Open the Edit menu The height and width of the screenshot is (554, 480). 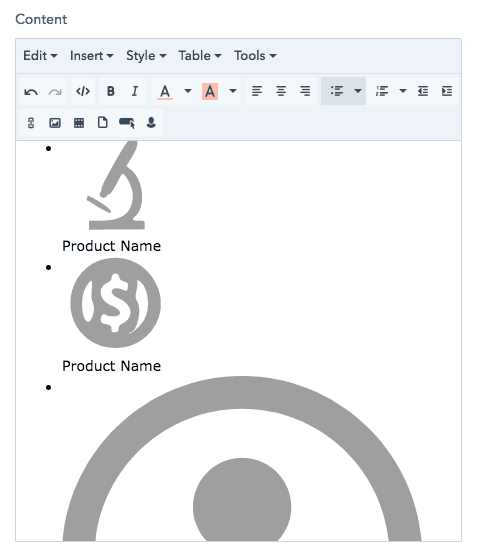(40, 56)
